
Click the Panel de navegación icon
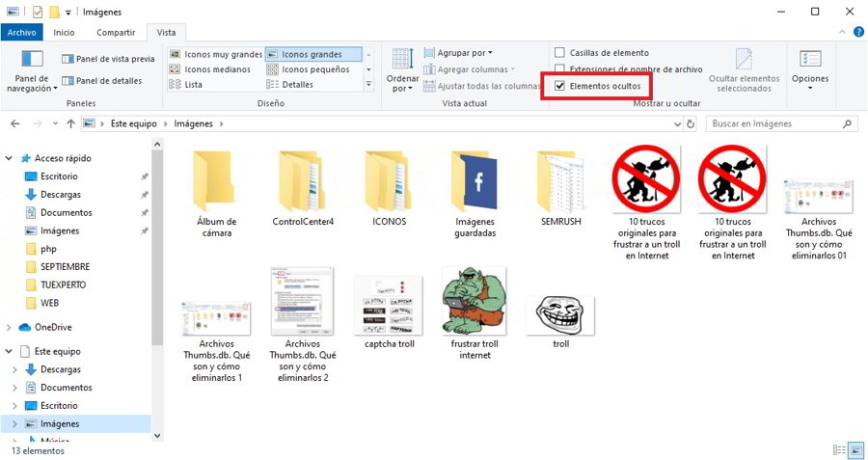[32, 62]
